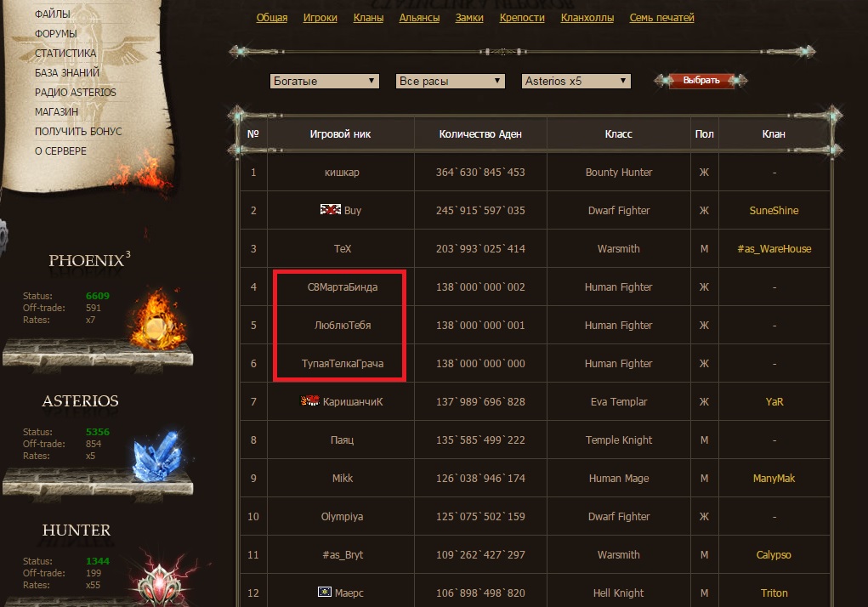This screenshot has height=607, width=868.
Task: Open the Семь печатей link
Action: tap(661, 18)
